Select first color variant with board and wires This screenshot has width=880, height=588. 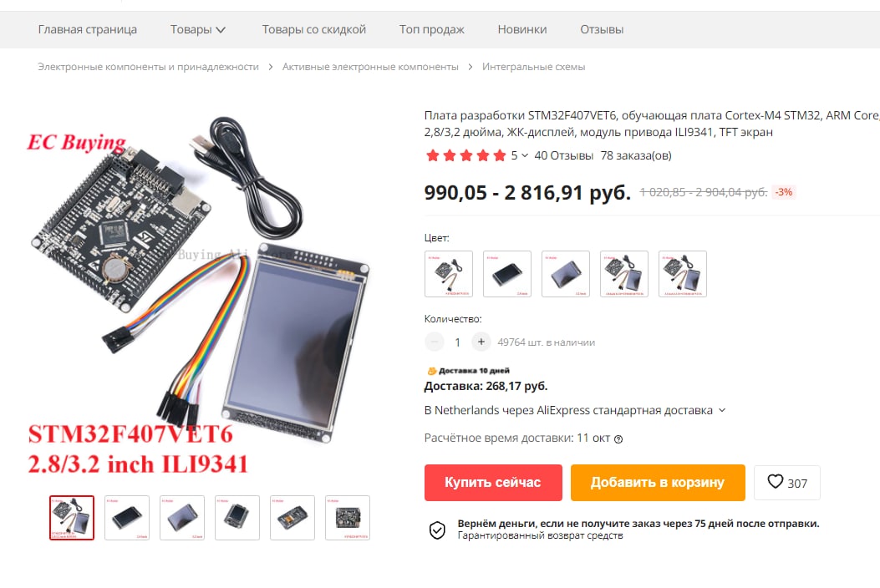click(449, 274)
